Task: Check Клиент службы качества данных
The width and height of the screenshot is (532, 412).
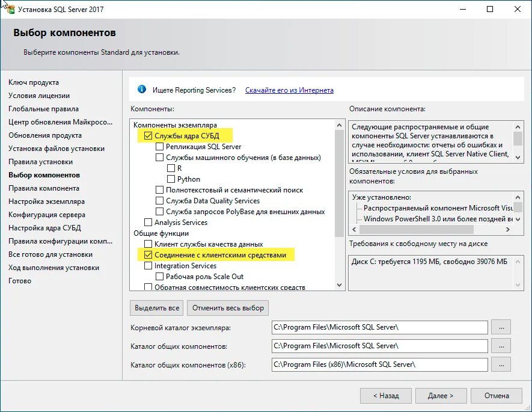Action: (148, 244)
